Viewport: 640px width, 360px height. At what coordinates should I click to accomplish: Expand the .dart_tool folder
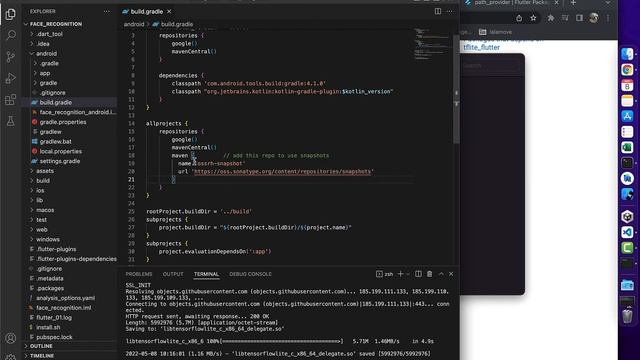(49, 34)
